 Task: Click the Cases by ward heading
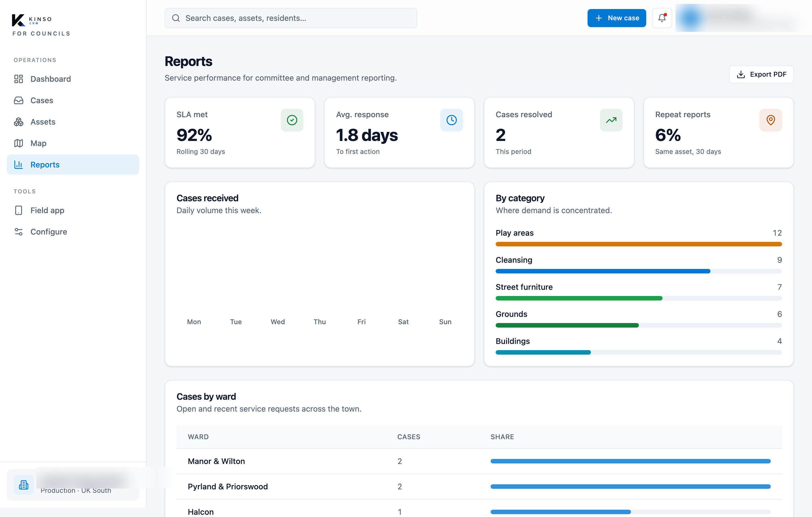tap(206, 397)
